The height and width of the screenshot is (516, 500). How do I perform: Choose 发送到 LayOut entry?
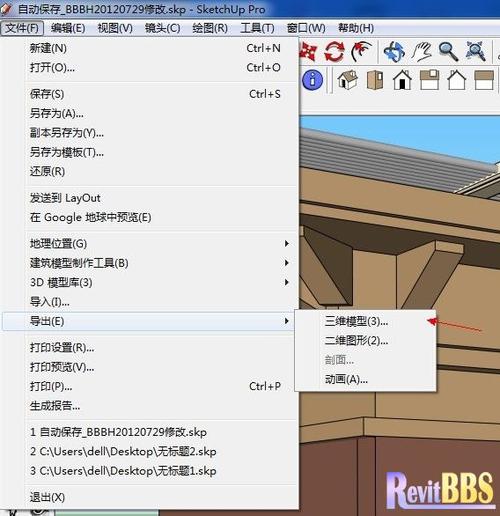pyautogui.click(x=150, y=198)
